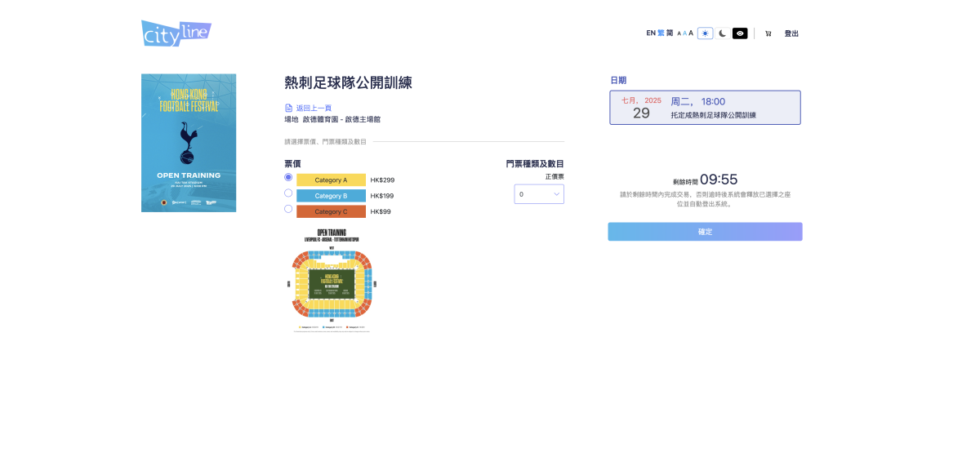Image resolution: width=980 pixels, height=457 pixels.
Task: Switch language to 簡 (Simplified Chinese)
Action: (x=670, y=33)
